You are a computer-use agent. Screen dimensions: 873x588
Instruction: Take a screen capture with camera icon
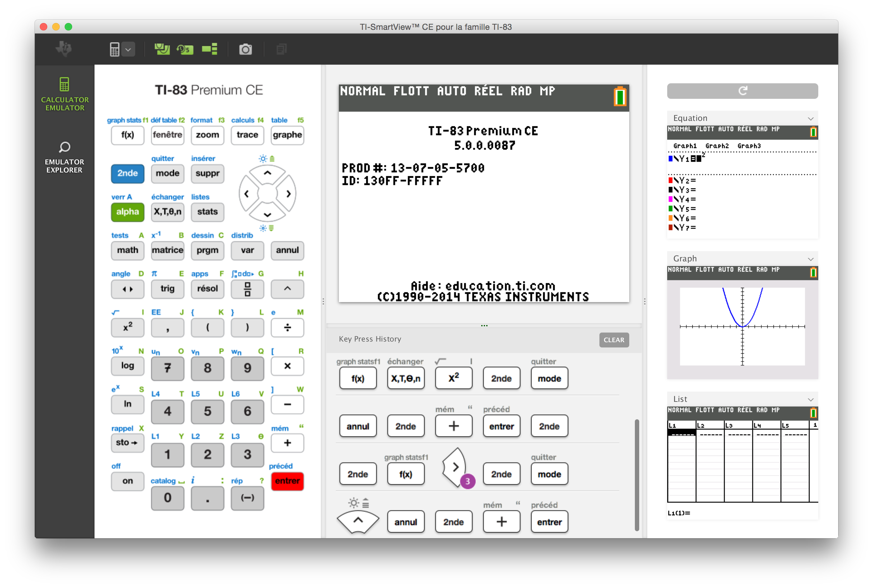(x=246, y=49)
